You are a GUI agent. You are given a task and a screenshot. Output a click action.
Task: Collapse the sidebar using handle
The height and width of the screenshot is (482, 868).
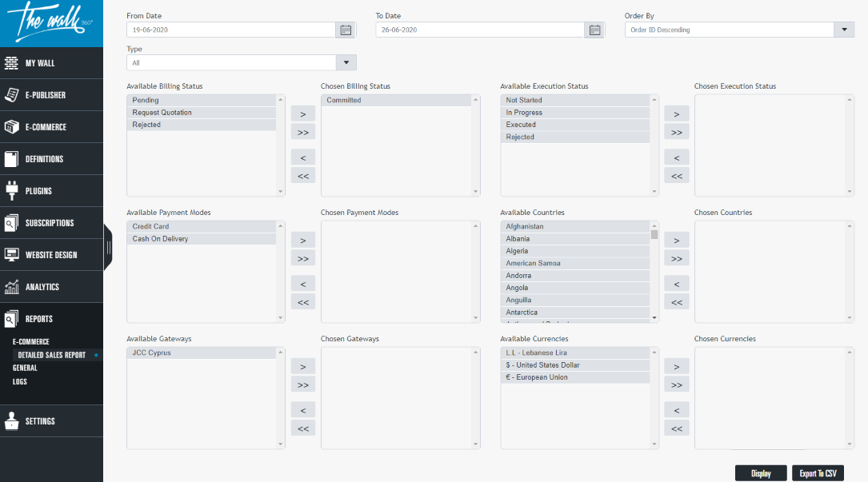point(108,247)
